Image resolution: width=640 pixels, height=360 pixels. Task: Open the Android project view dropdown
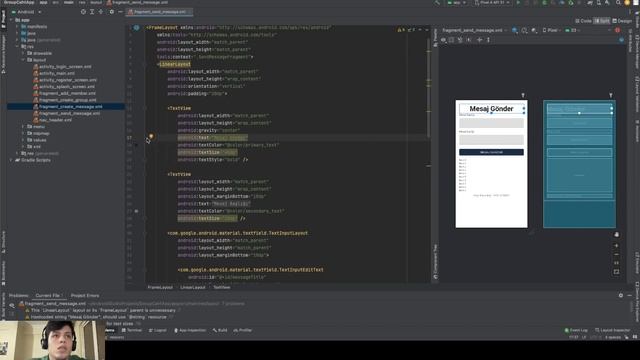pos(27,12)
